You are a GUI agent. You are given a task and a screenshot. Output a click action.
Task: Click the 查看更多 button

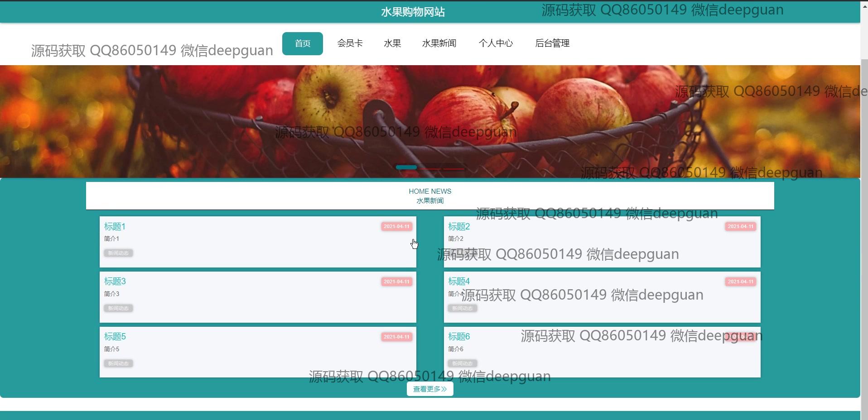(x=430, y=389)
